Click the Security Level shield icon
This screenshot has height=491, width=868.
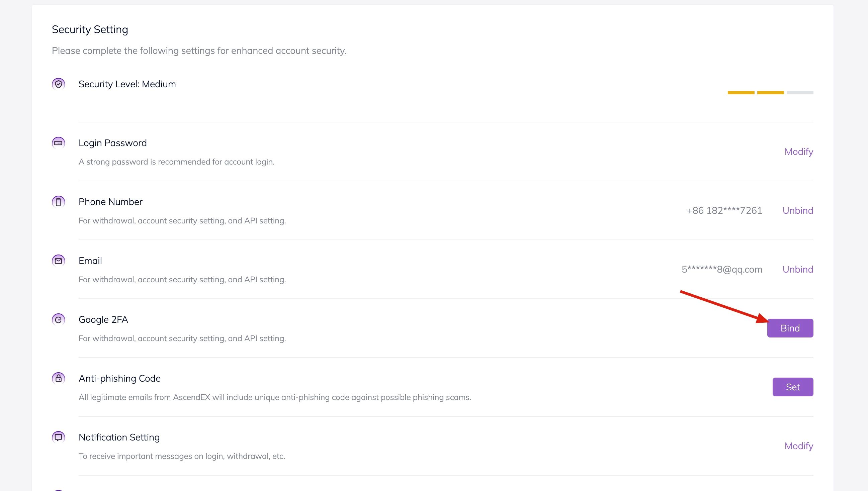tap(58, 84)
